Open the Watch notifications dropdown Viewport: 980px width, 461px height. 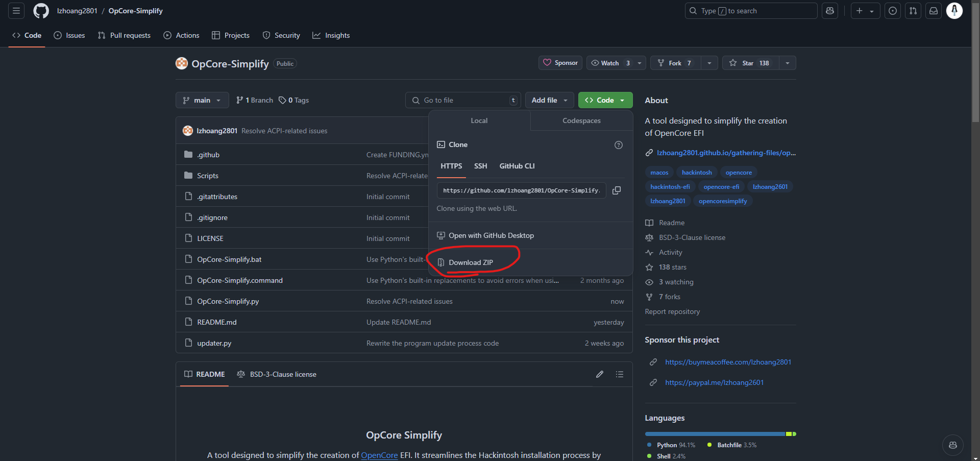coord(617,63)
